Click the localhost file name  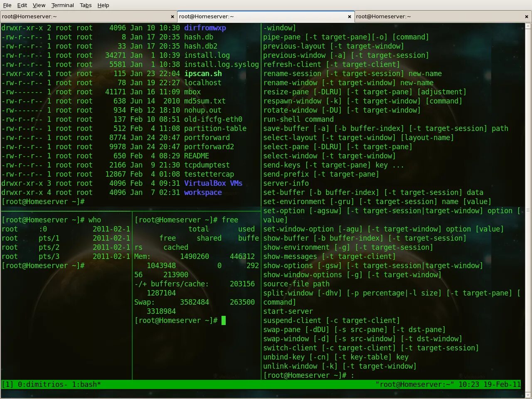point(203,83)
